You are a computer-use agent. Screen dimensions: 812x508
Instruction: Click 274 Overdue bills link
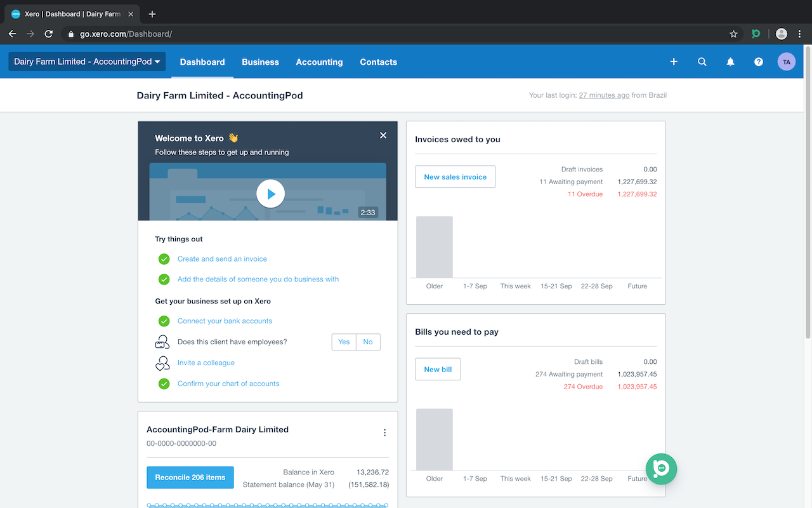tap(583, 387)
